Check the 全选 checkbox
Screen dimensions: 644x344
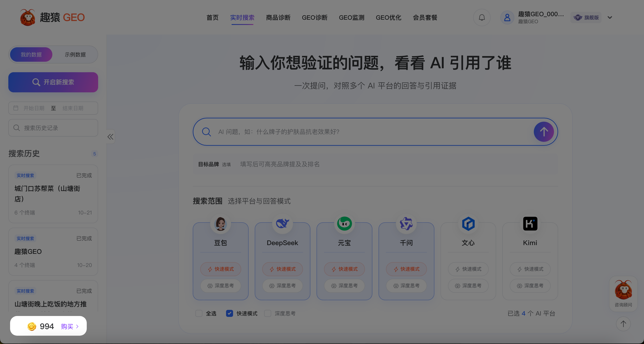coord(199,313)
